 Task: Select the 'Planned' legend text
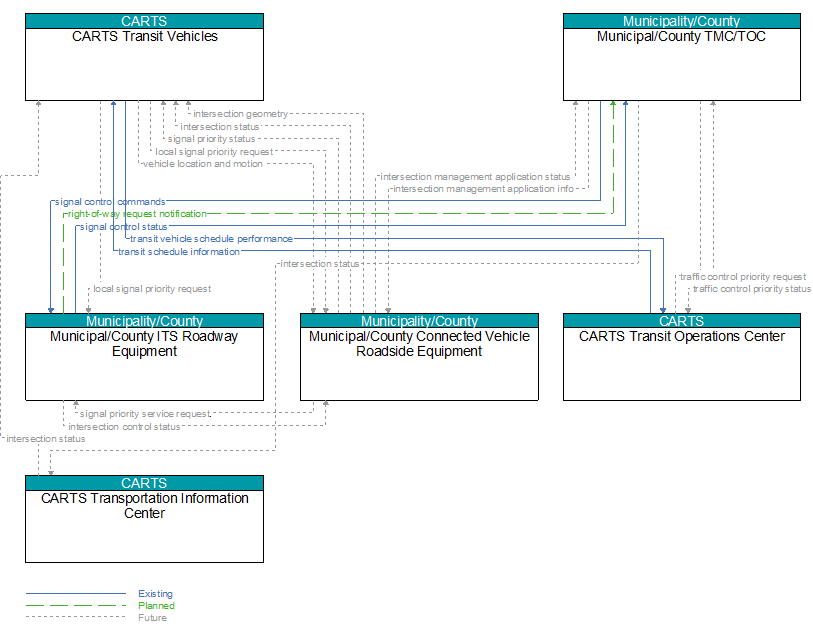tap(157, 606)
